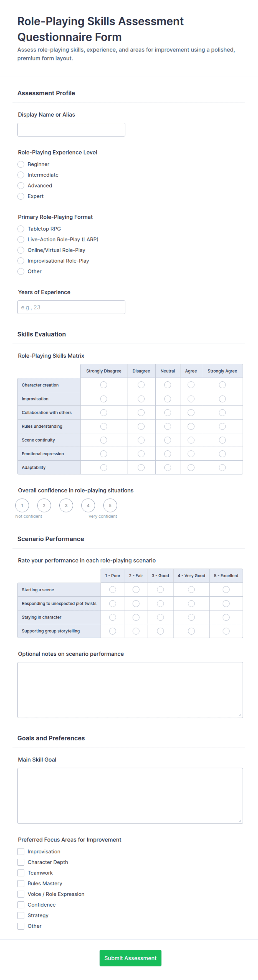Image resolution: width=258 pixels, height=980 pixels.
Task: Choose Expert as experience level
Action: pos(21,196)
